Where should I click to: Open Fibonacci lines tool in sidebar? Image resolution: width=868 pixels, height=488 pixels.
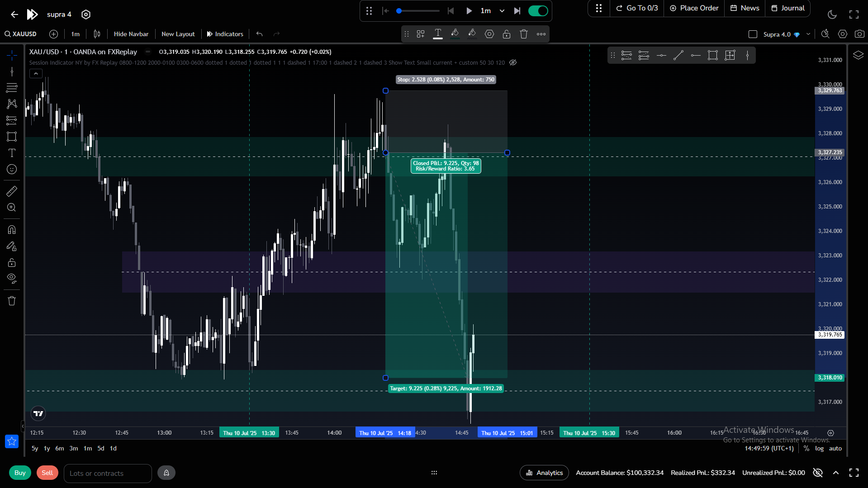pyautogui.click(x=12, y=88)
